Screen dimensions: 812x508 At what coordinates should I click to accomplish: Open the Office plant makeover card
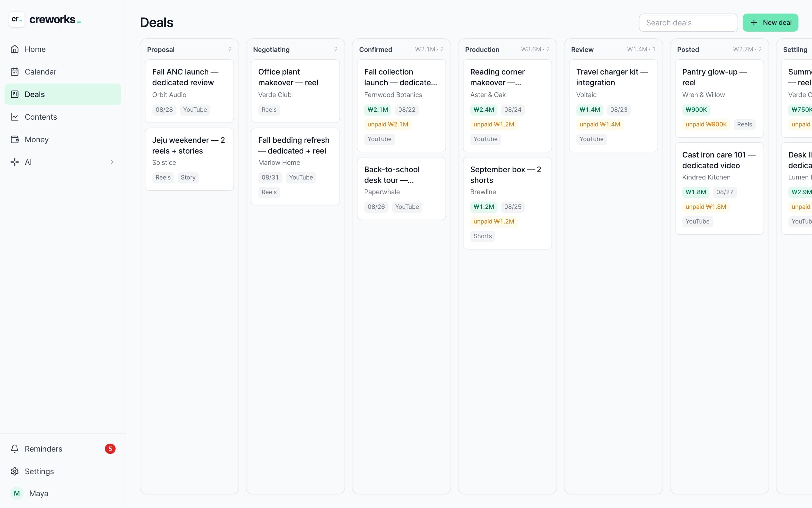(295, 91)
